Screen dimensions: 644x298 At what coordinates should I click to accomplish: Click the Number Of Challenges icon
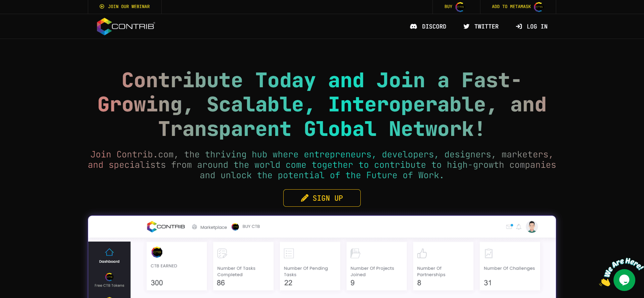coord(488,253)
